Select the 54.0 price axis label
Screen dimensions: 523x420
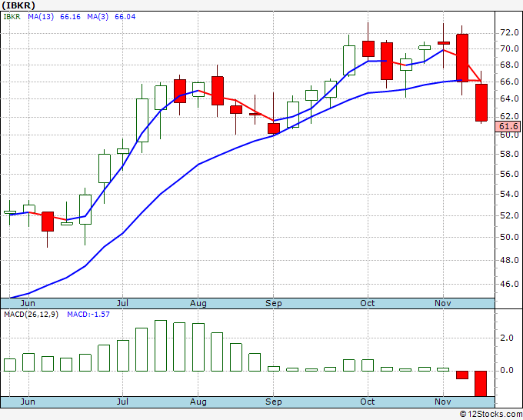pos(509,194)
